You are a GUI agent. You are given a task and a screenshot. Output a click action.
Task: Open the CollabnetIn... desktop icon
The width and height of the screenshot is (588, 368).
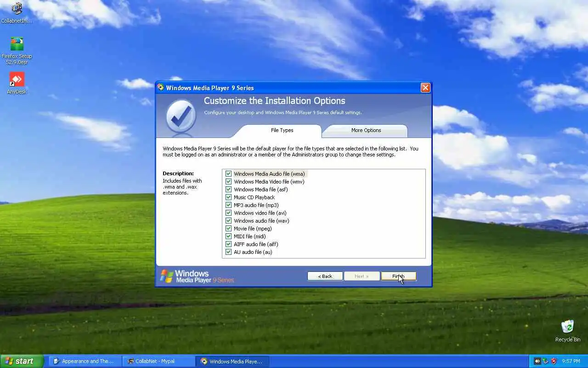coord(17,12)
